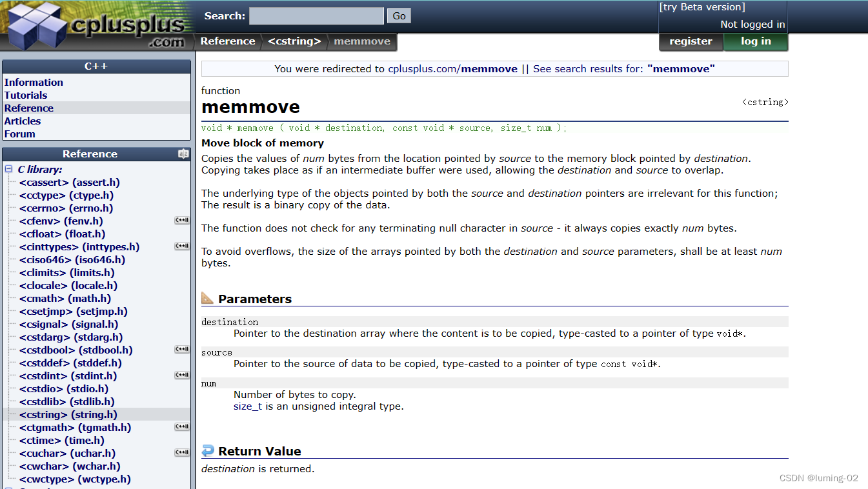The height and width of the screenshot is (489, 868).
Task: Switch to the <cstring> breadcrumb tab
Action: coord(294,41)
